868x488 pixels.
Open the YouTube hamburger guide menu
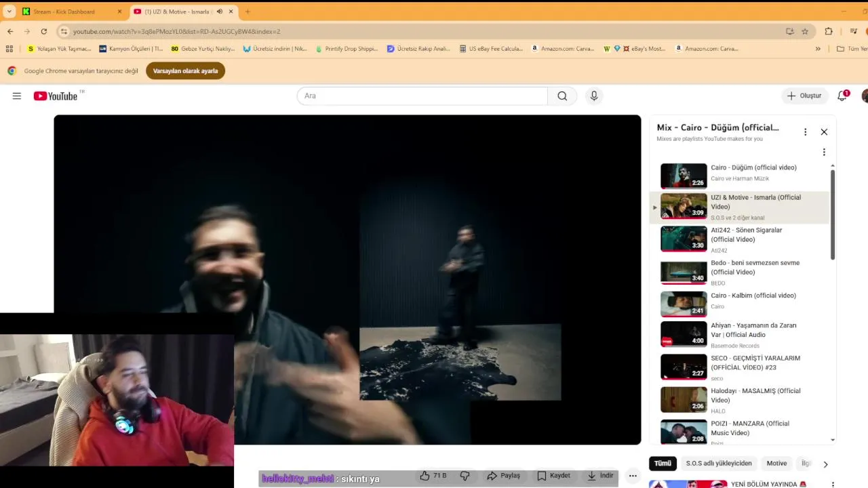tap(17, 96)
